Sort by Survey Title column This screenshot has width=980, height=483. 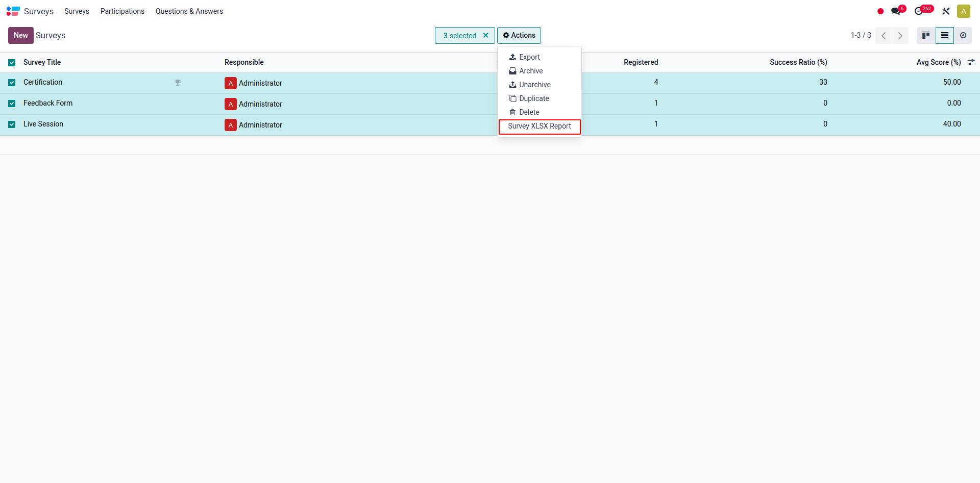[42, 62]
